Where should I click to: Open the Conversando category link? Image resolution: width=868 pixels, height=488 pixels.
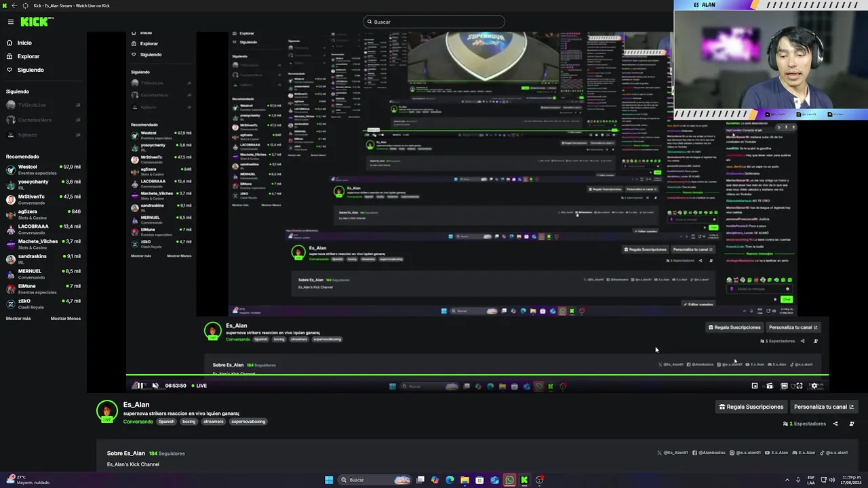tap(138, 422)
